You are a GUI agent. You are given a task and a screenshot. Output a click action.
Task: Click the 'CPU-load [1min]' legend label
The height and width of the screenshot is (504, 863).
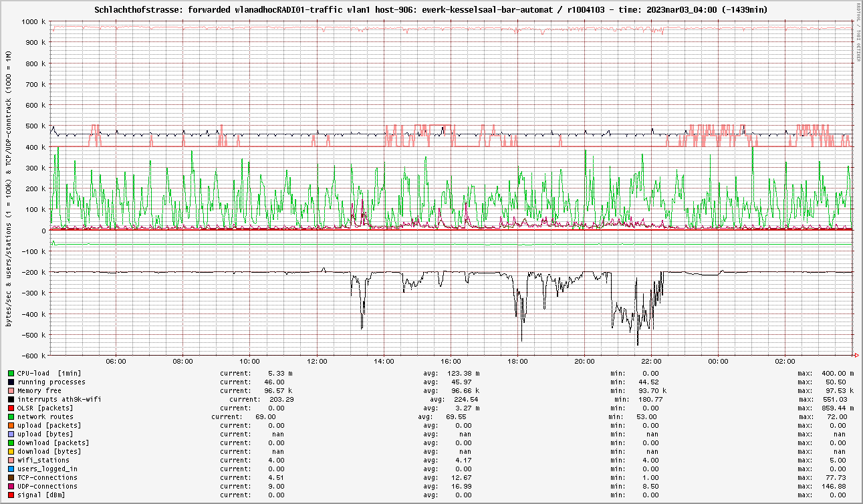click(x=49, y=373)
